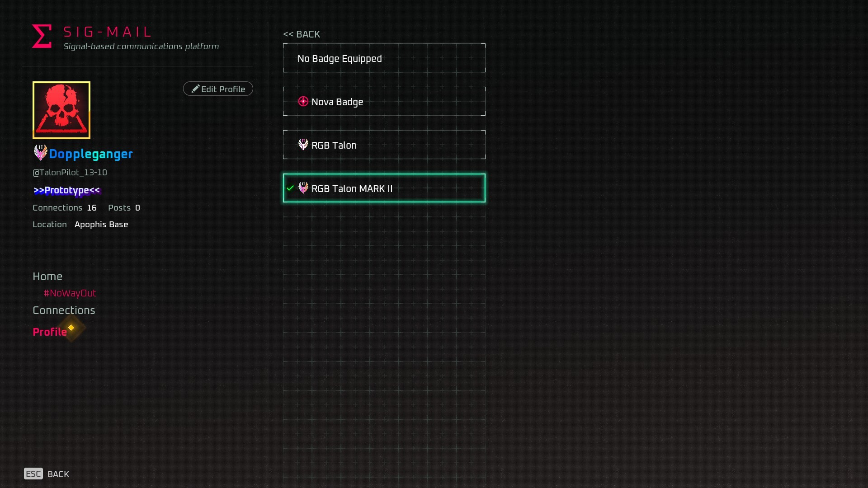Click the Edit Profile button
The width and height of the screenshot is (868, 488).
tap(217, 89)
